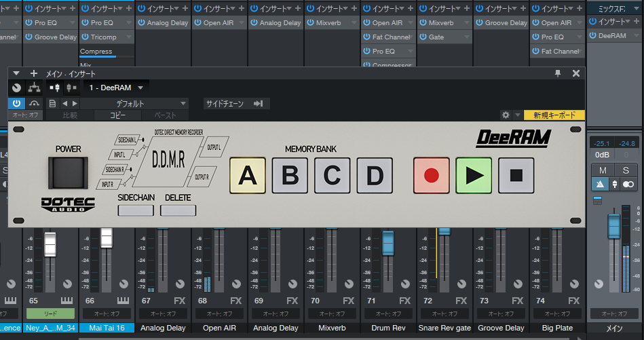Select the Mai Tai 16 channel label

107,328
